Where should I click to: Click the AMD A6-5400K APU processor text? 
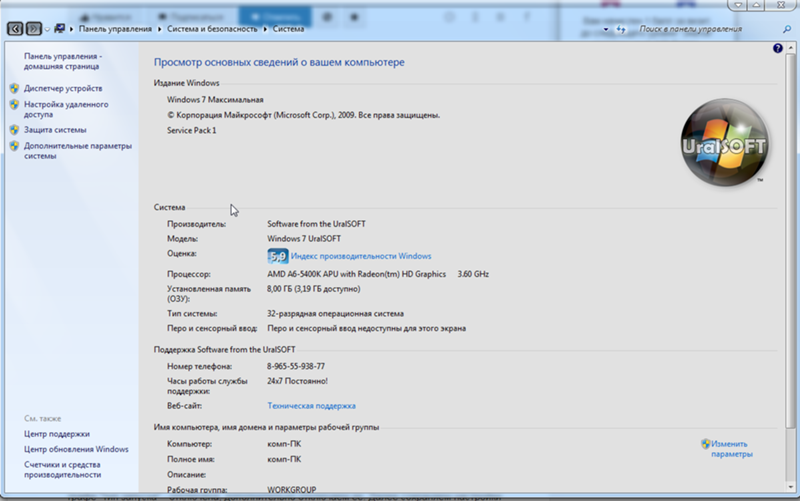coord(357,274)
